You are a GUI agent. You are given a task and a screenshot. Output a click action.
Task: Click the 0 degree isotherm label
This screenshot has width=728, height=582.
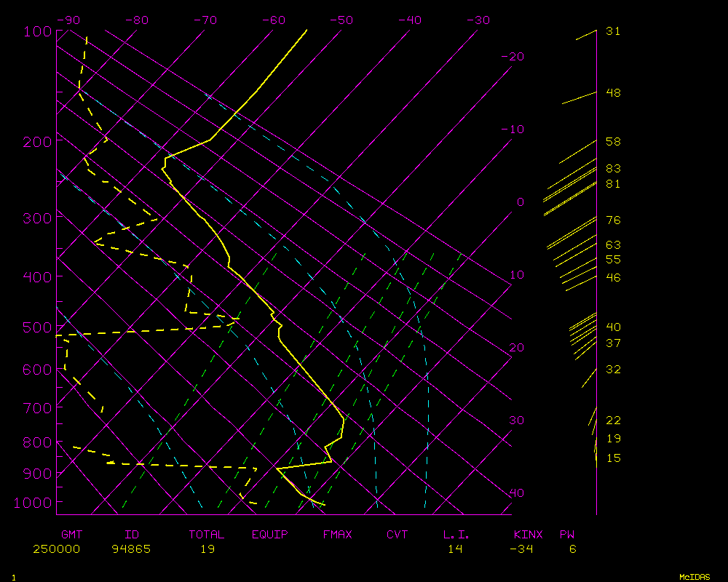click(x=520, y=202)
